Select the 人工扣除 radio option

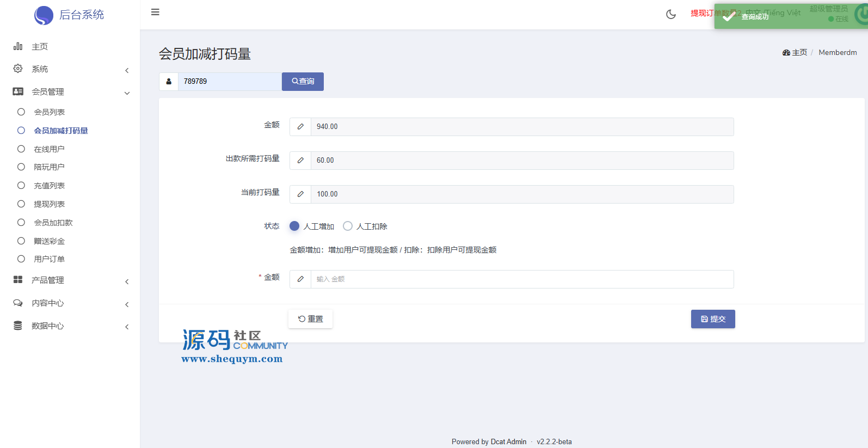[x=348, y=226]
